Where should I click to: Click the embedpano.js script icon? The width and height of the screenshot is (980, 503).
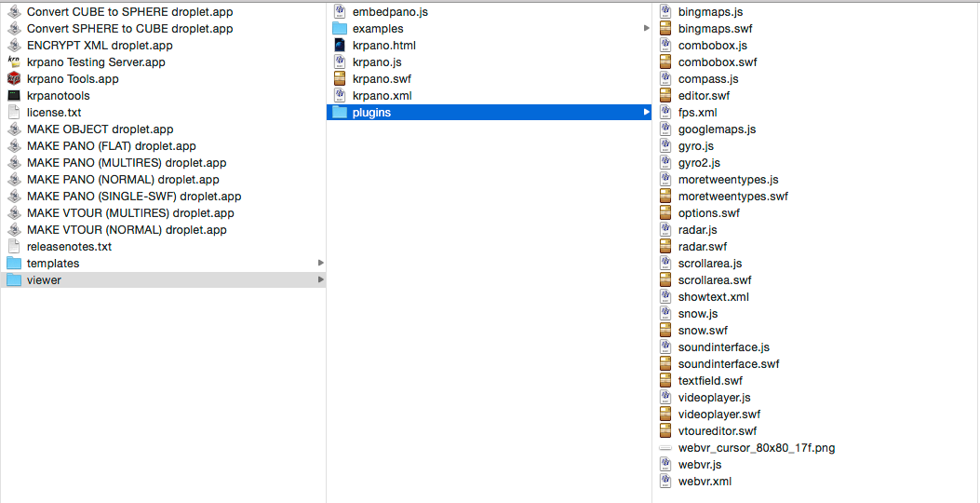tap(340, 11)
